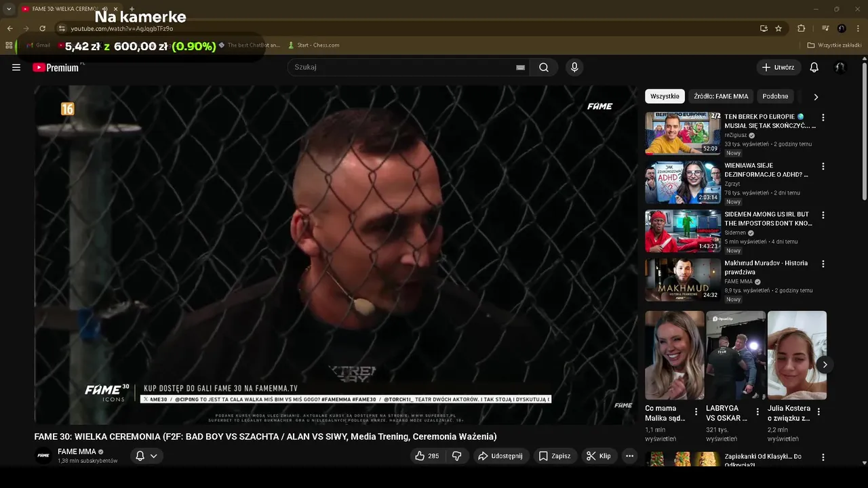Viewport: 868px width, 488px height.
Task: Open options for TEN BEREK PO EUROPIE video
Action: (823, 117)
